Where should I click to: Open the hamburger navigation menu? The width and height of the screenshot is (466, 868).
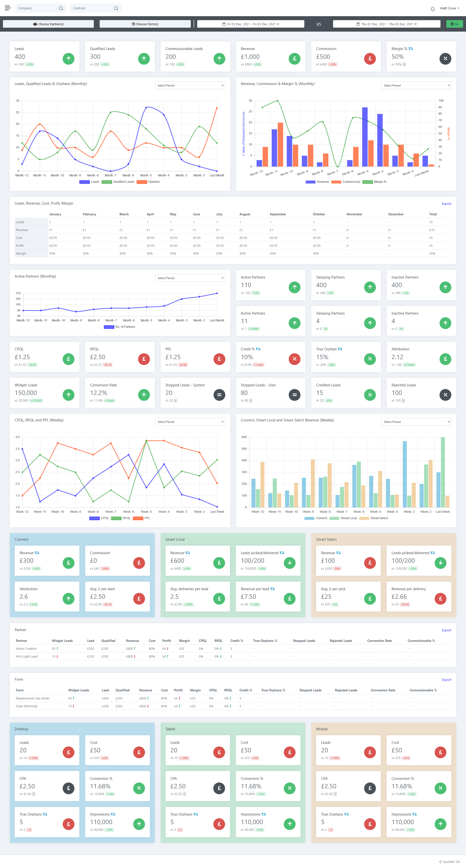point(7,8)
